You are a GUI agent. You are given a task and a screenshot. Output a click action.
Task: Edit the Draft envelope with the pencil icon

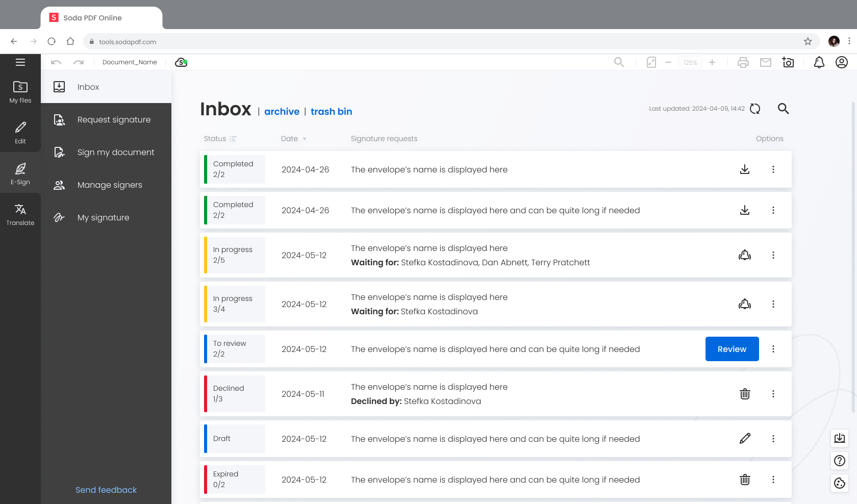(x=745, y=438)
